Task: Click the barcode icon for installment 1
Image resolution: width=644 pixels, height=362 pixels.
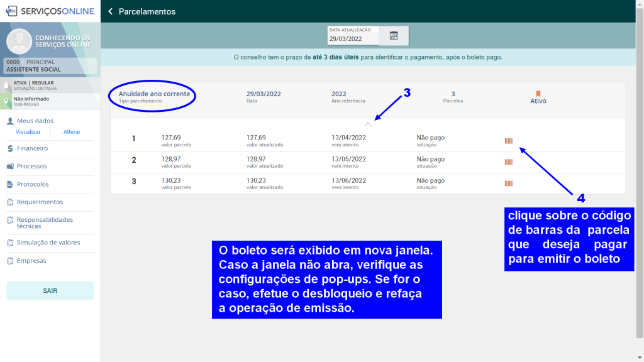Action: pyautogui.click(x=508, y=141)
